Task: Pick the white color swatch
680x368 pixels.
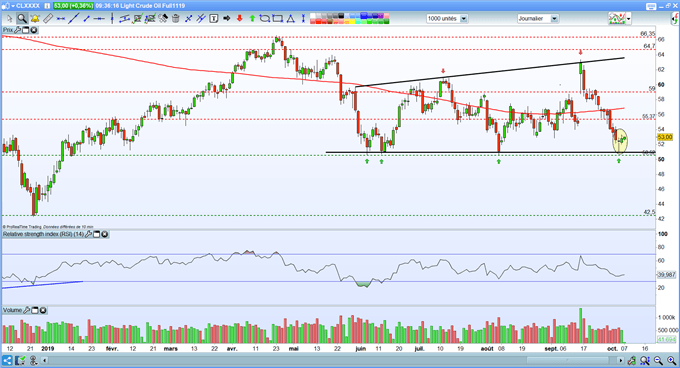Action: tap(313, 16)
